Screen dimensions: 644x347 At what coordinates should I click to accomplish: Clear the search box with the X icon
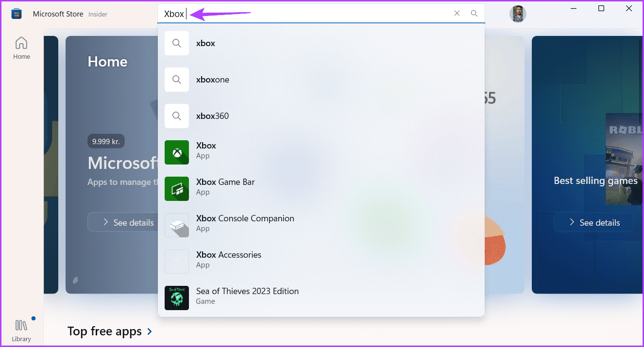click(457, 14)
